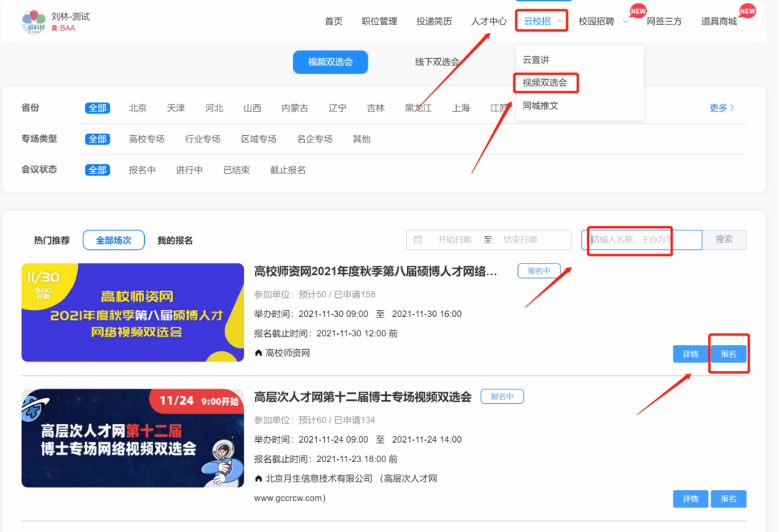
Task: Select 全部 in the 省份 filter
Action: pos(97,108)
